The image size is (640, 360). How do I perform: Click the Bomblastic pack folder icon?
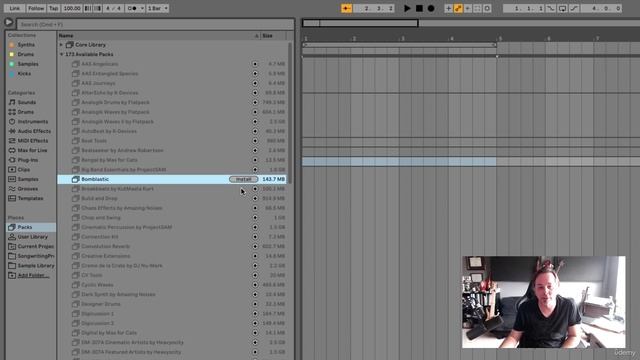[76, 179]
